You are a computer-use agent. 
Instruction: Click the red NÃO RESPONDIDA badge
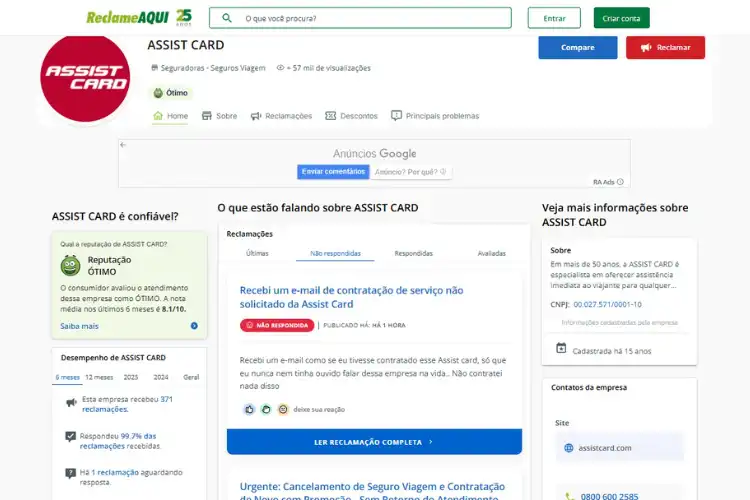pos(277,325)
